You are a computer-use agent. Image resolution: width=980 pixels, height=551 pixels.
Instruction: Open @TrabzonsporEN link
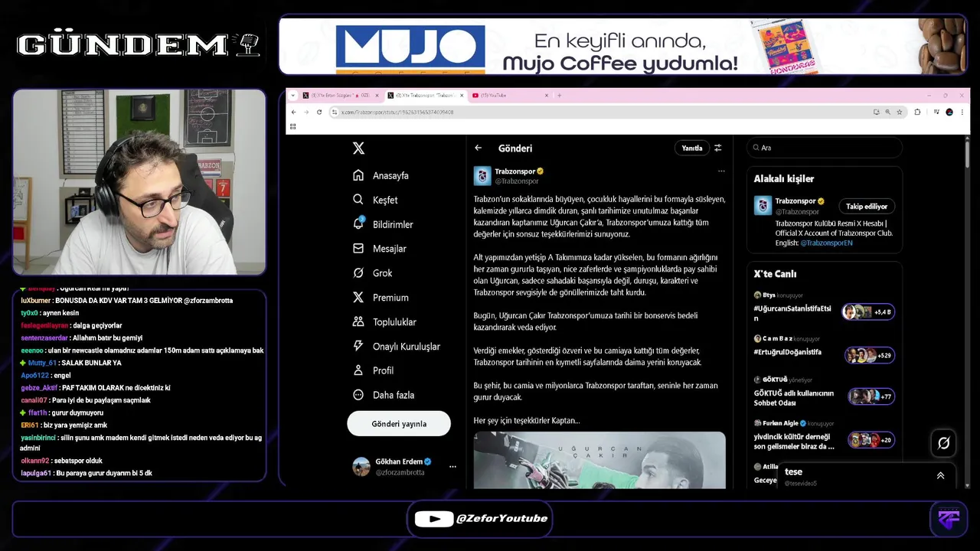point(826,243)
